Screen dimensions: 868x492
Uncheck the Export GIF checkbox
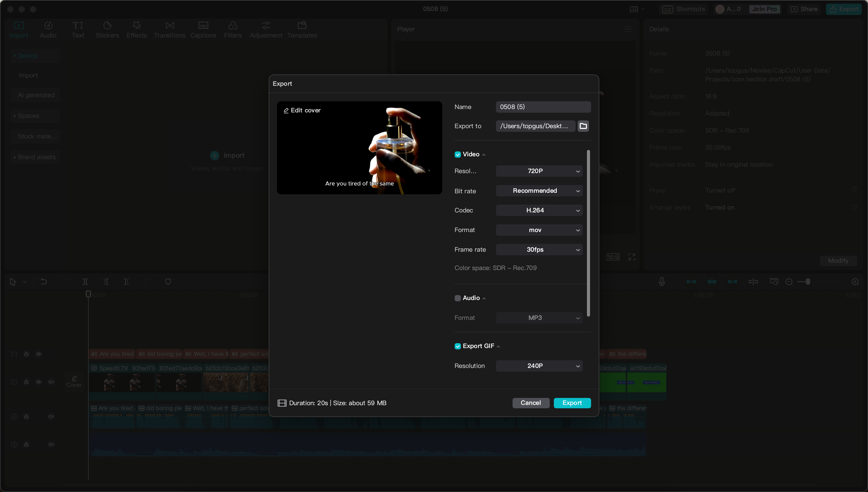click(458, 346)
